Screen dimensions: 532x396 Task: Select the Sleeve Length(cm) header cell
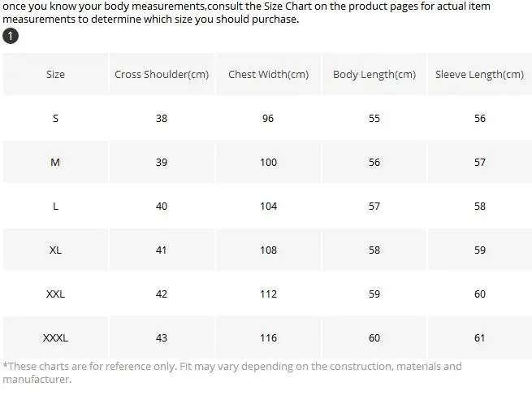[479, 75]
